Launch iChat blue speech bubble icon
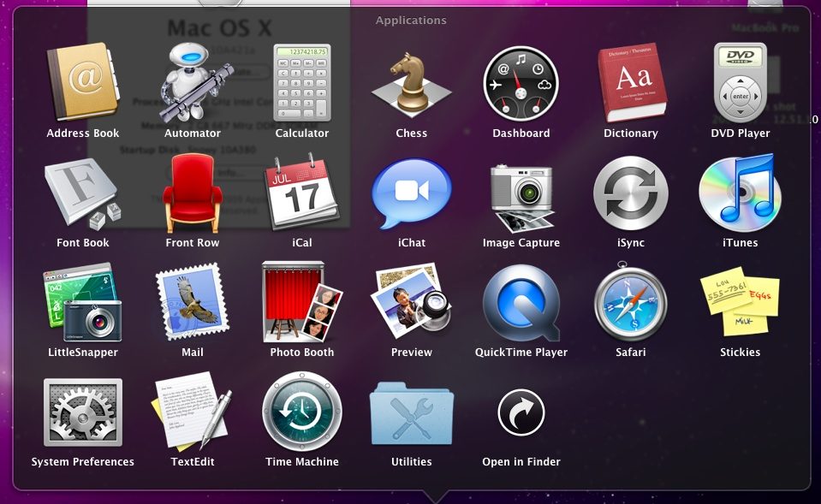821x504 pixels. coord(412,193)
